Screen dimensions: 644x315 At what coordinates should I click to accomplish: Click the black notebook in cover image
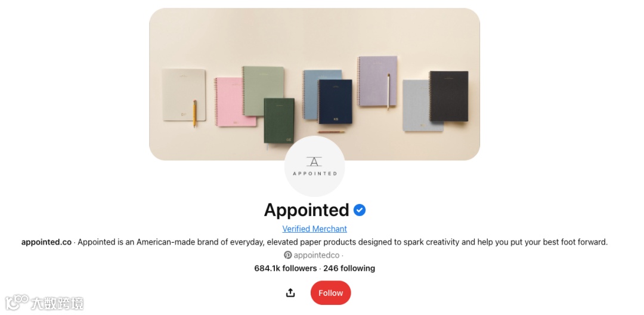click(448, 96)
